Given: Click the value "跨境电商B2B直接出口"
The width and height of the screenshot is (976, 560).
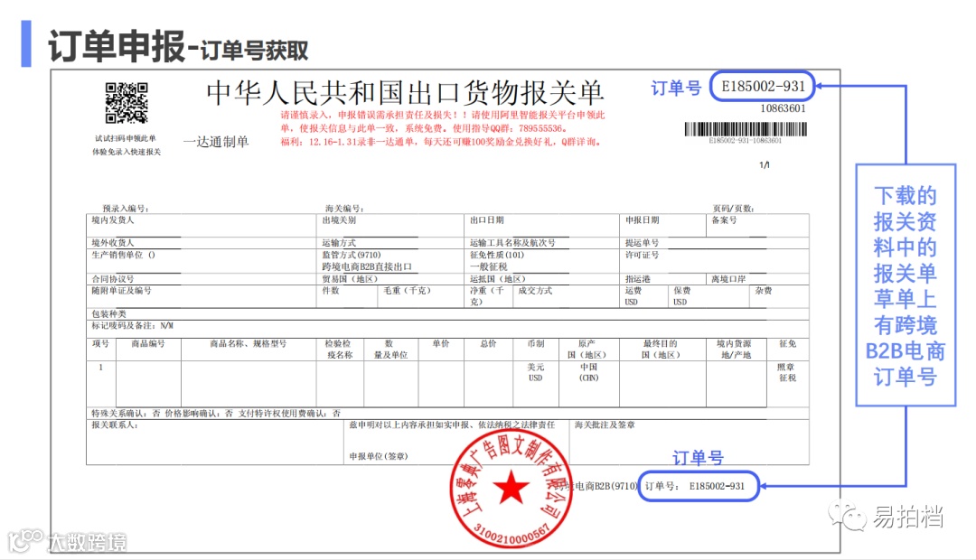Looking at the screenshot, I should [x=367, y=267].
